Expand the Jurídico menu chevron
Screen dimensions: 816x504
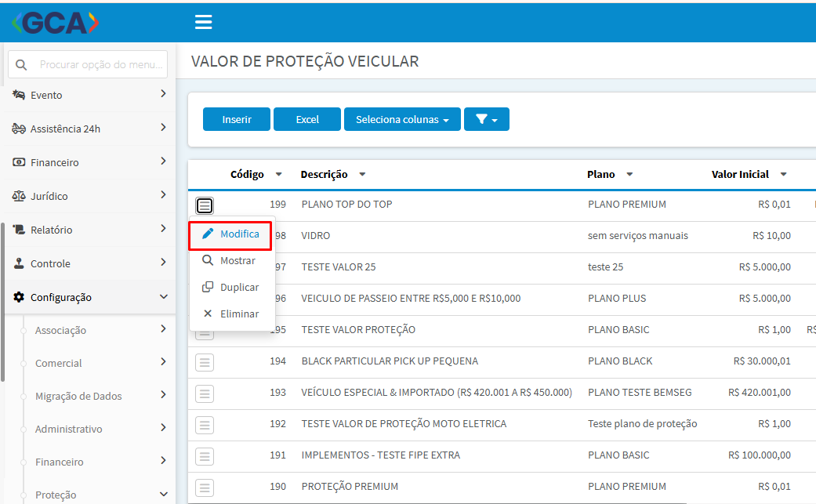coord(163,194)
